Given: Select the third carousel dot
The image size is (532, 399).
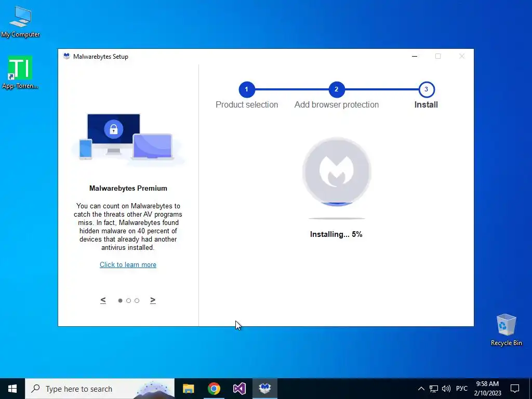Looking at the screenshot, I should coord(137,301).
